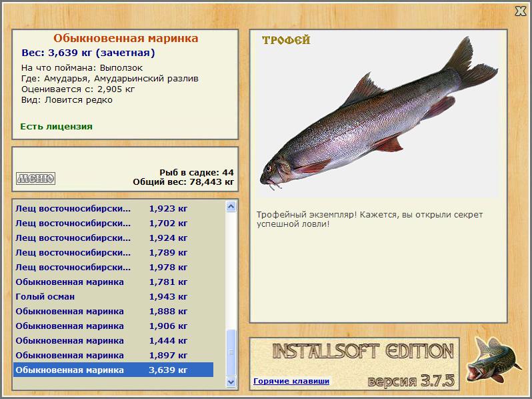Screen dimensions: 532x399
Task: Select the Лещ восточносибирски 1,702 кг row
Action: [113, 223]
